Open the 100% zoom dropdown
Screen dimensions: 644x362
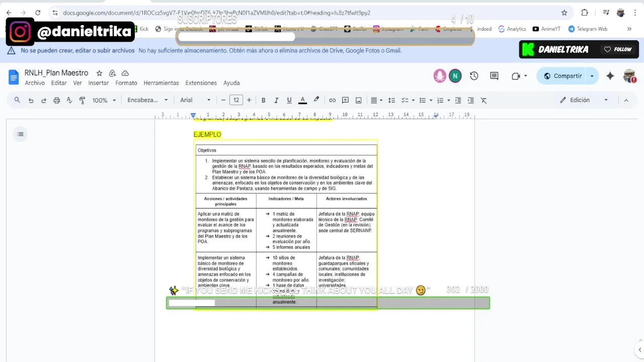(104, 100)
